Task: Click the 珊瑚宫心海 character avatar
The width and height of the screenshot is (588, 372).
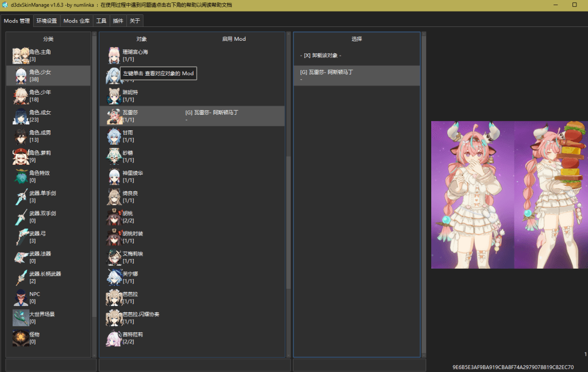Action: pos(114,56)
